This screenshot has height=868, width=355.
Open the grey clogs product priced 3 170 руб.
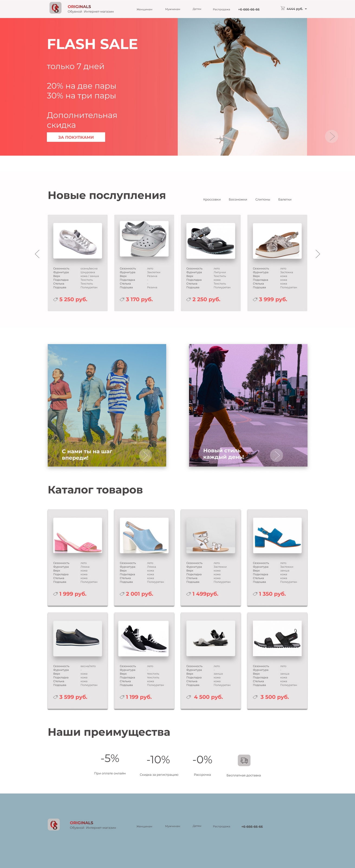click(x=144, y=263)
